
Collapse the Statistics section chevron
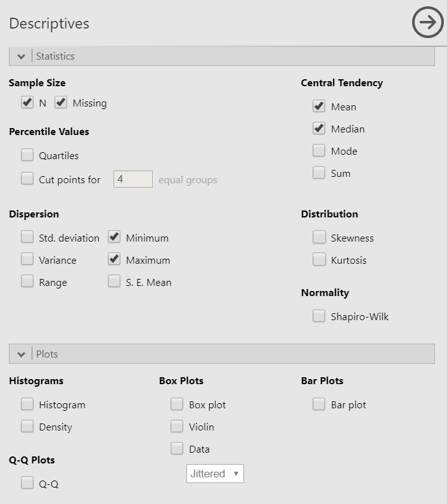point(21,56)
